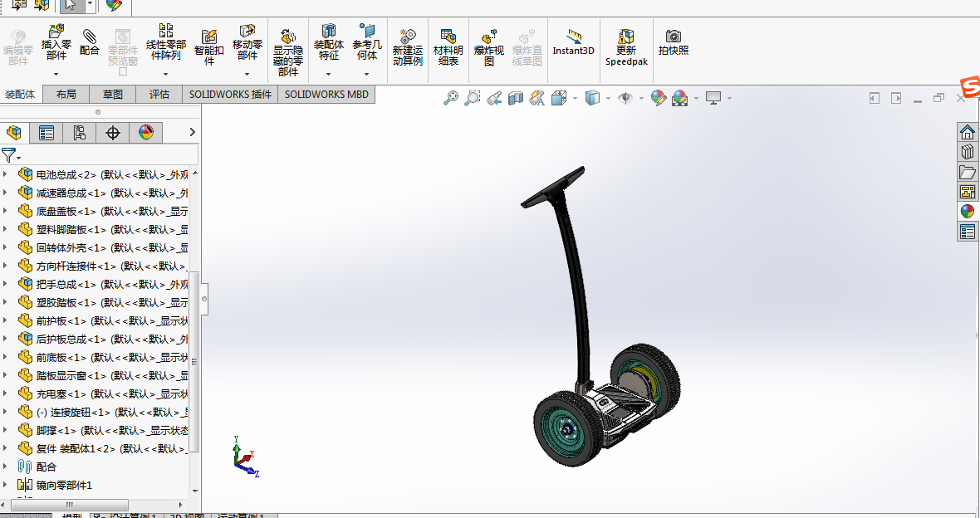Screen dimensions: 980x518
Task: Switch to 装配体 ribbon tab
Action: coord(21,95)
